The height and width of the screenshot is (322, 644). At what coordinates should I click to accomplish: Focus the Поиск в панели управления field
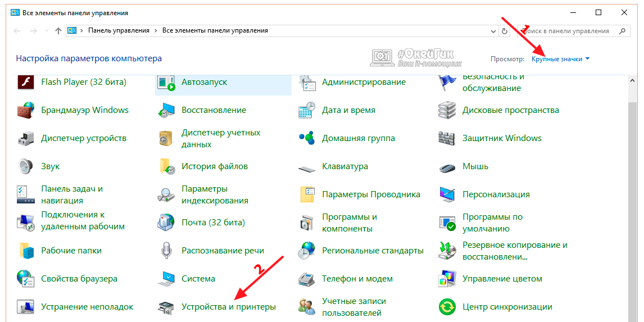(573, 31)
